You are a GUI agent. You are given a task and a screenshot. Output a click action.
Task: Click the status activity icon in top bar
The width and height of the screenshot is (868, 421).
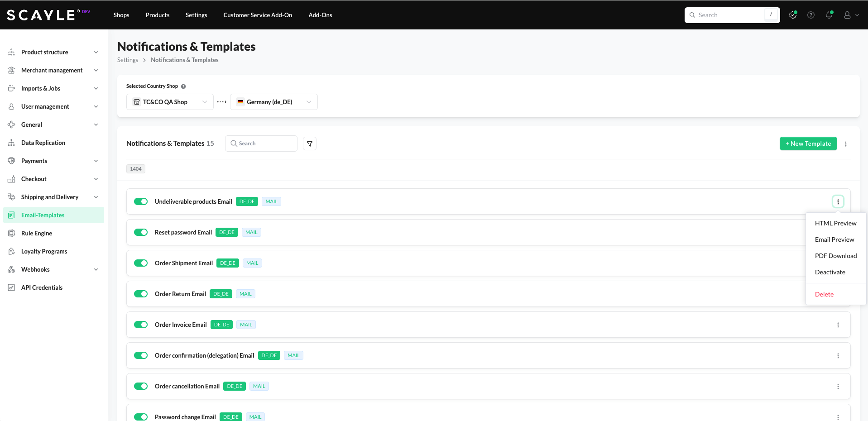(792, 15)
